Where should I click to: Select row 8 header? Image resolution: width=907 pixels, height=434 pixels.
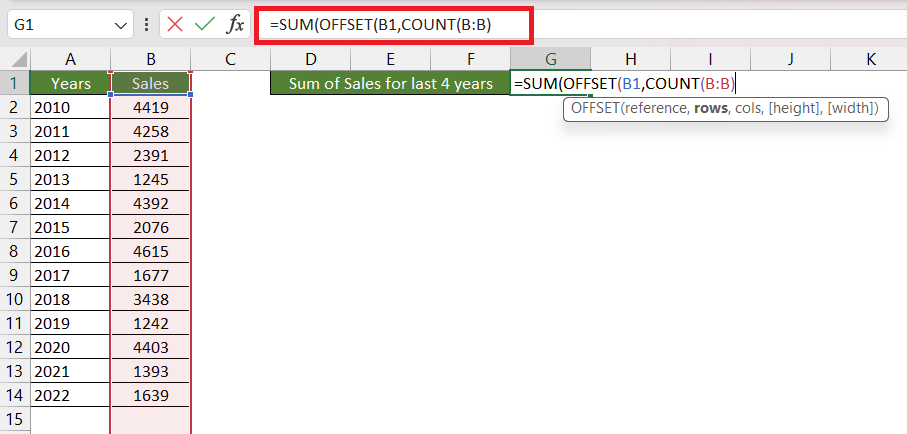coord(15,251)
